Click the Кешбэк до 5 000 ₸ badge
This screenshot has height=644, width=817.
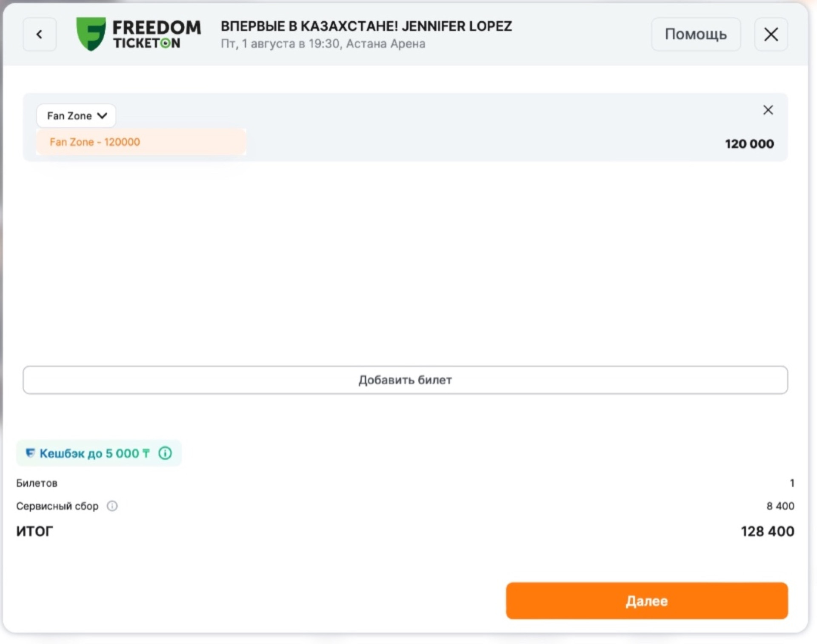coord(99,453)
